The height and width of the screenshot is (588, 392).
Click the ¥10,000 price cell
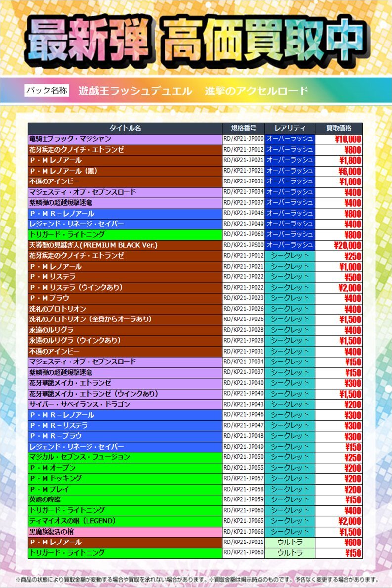click(339, 139)
